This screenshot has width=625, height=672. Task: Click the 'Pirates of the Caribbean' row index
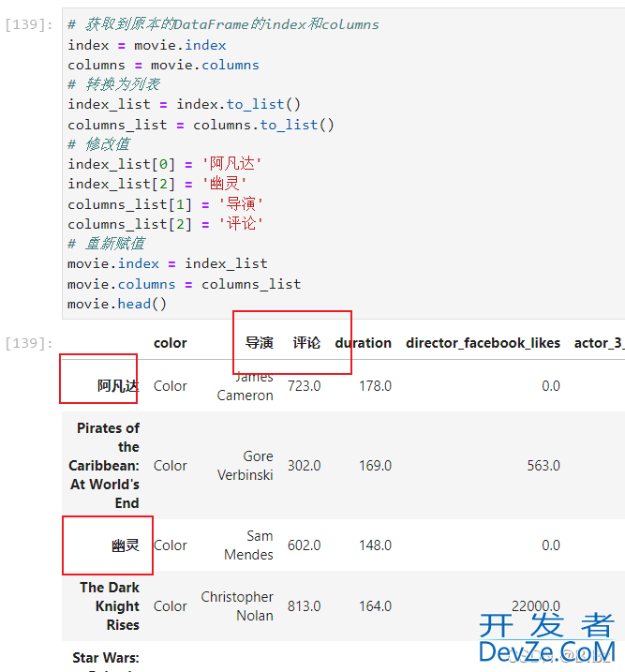(x=104, y=466)
